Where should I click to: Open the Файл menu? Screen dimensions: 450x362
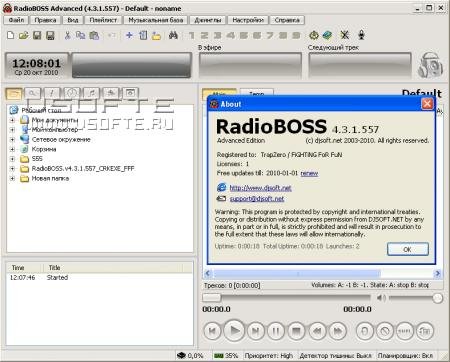click(16, 20)
